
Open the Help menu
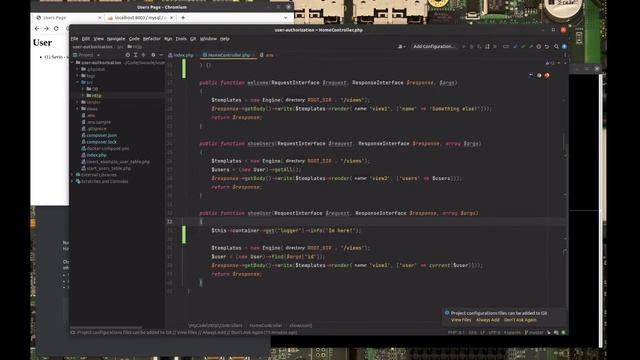click(225, 39)
